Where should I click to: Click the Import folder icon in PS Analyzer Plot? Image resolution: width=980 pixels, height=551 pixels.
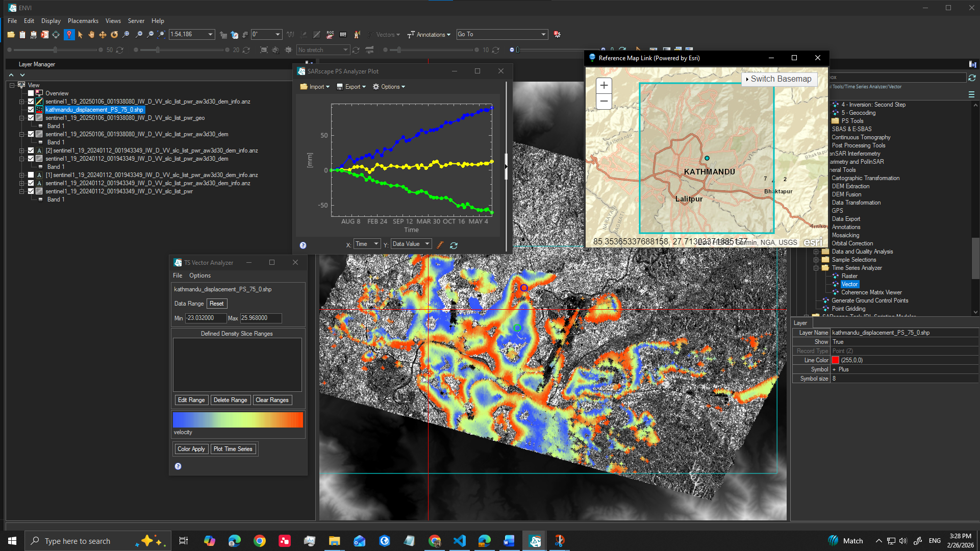[304, 87]
